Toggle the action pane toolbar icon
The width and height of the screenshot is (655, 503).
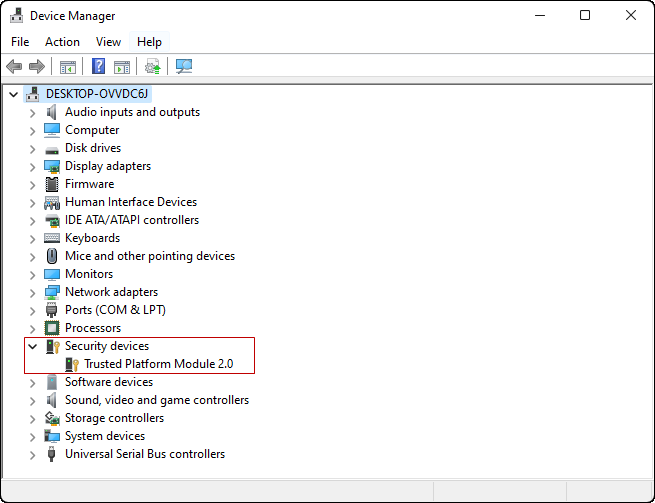coord(122,66)
